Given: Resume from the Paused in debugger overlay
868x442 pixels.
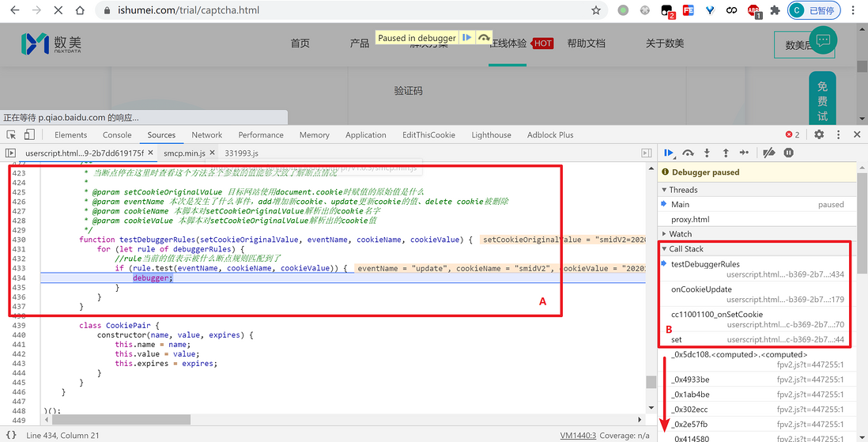Looking at the screenshot, I should 466,38.
